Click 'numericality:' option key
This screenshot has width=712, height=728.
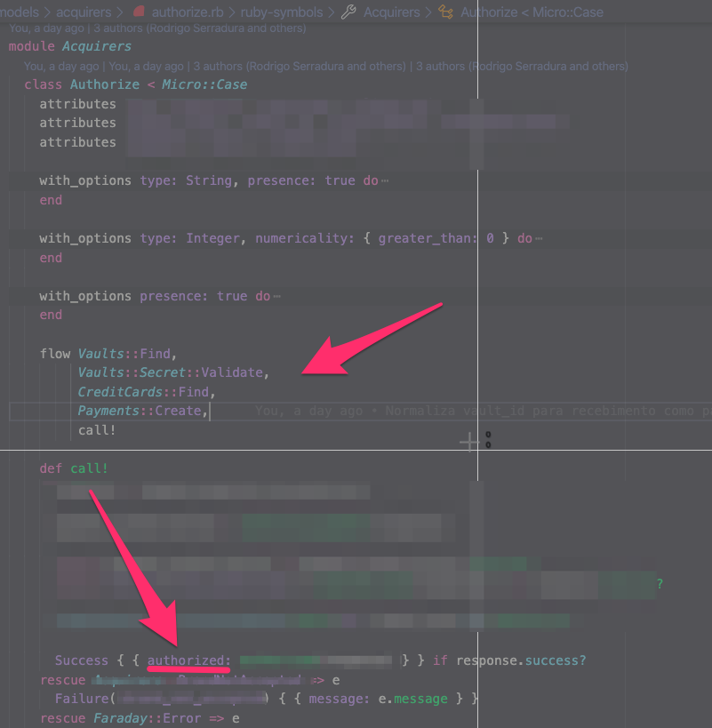tap(305, 238)
